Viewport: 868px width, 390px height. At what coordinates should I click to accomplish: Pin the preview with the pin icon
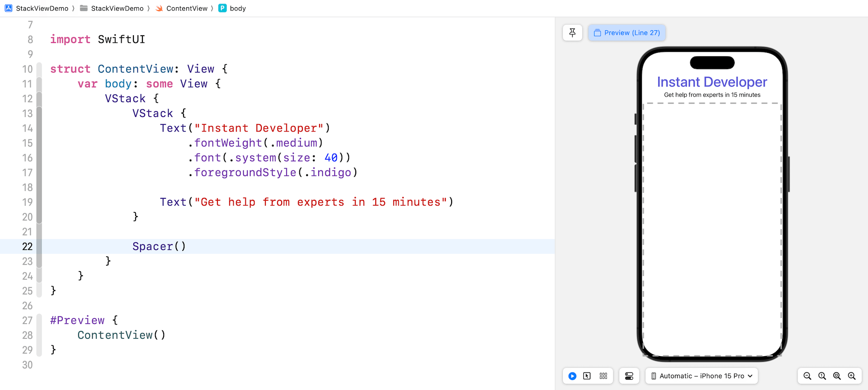click(572, 33)
